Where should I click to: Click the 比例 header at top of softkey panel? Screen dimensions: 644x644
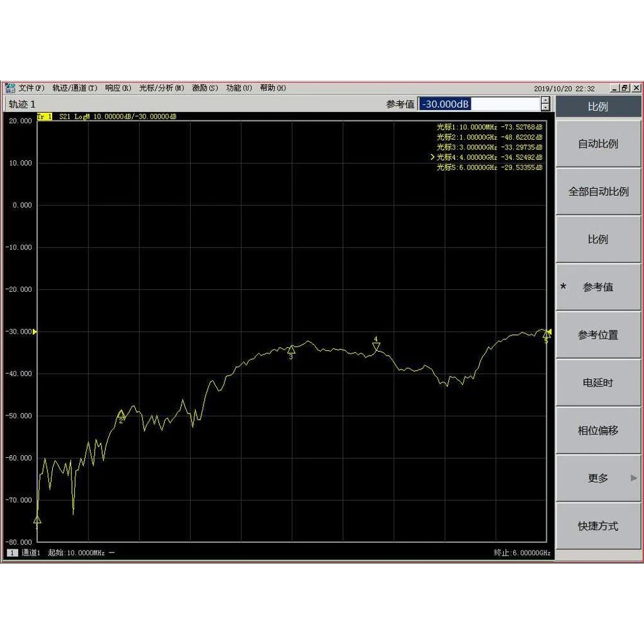(598, 107)
